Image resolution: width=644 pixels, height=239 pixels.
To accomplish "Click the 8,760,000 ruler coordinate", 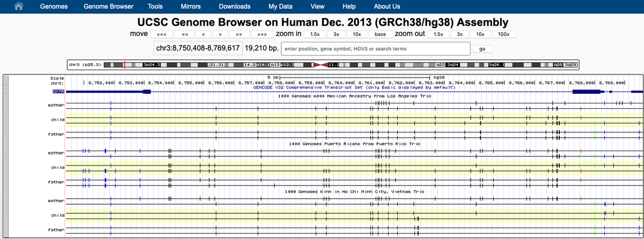I will [340, 83].
